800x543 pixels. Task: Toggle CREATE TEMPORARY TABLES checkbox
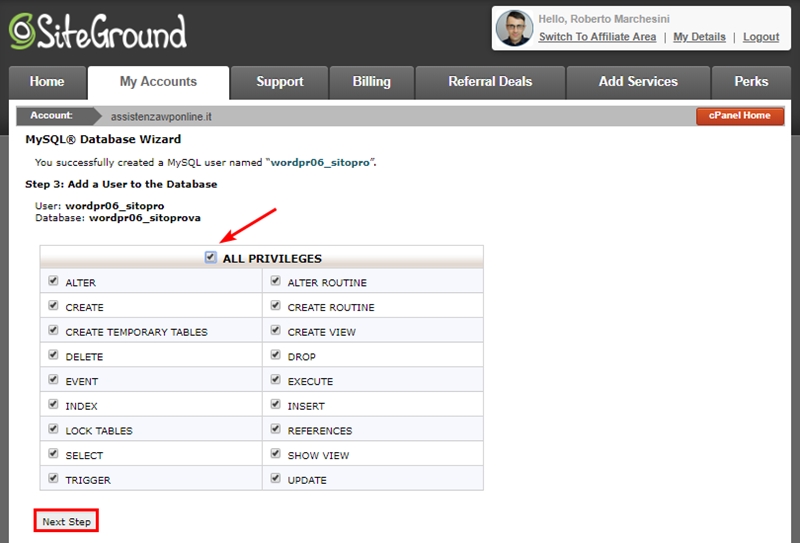[x=53, y=330]
